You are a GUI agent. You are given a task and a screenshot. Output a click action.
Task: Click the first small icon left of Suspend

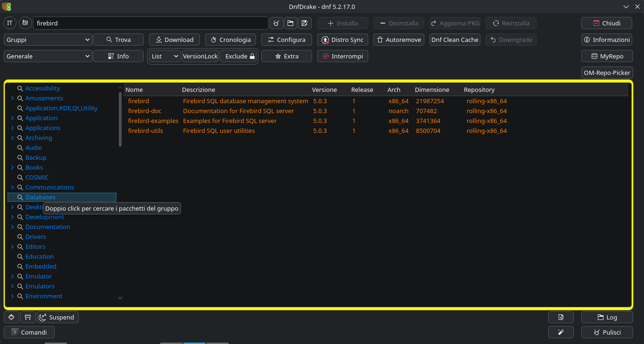(11, 317)
